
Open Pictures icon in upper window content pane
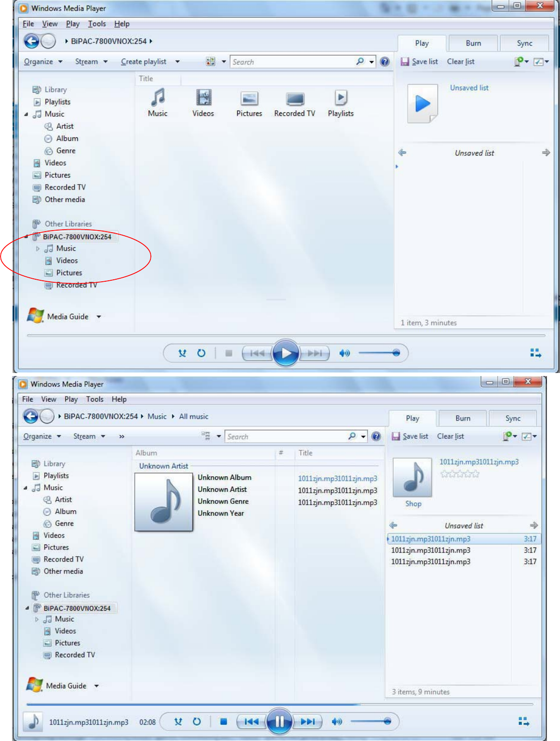pos(249,104)
